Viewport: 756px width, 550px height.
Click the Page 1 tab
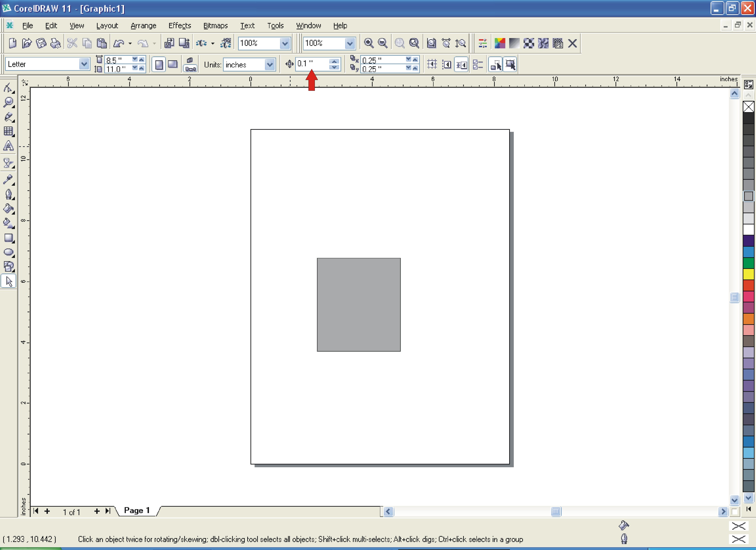tap(137, 511)
